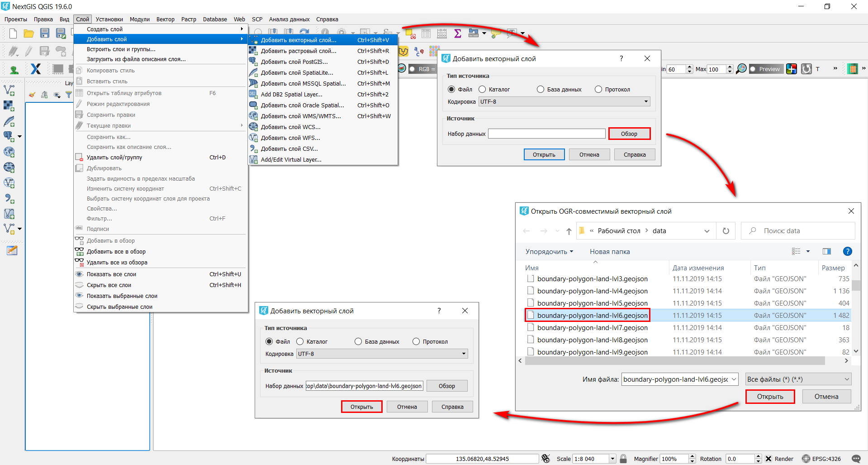Open project via yellow folder icon
The width and height of the screenshot is (868, 465).
[29, 33]
